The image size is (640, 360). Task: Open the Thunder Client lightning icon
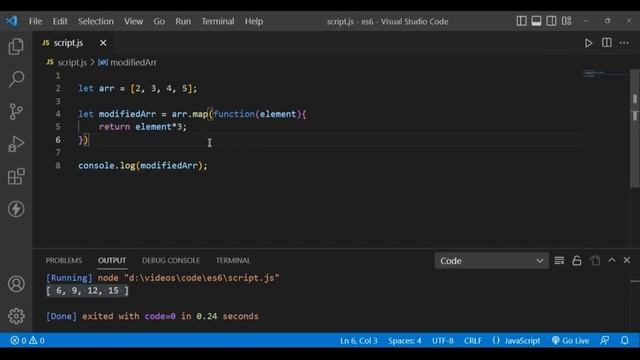pyautogui.click(x=16, y=209)
